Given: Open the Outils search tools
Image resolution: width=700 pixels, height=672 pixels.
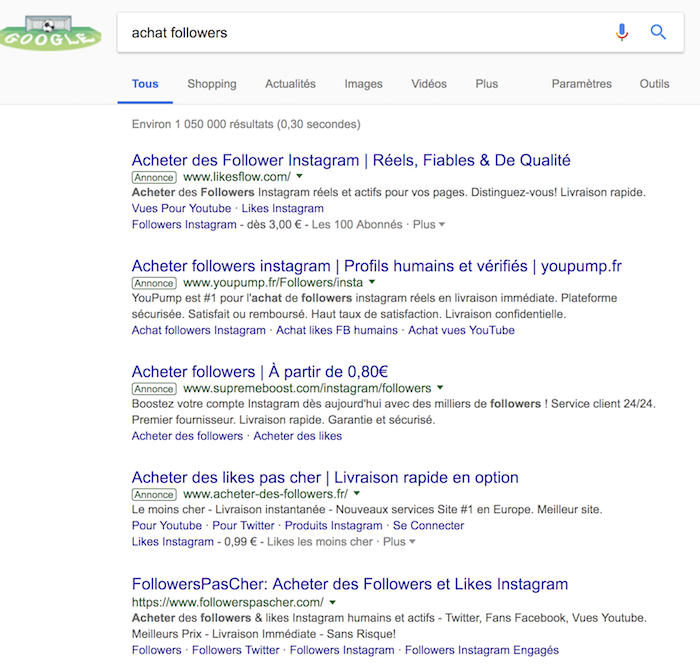Looking at the screenshot, I should 655,84.
